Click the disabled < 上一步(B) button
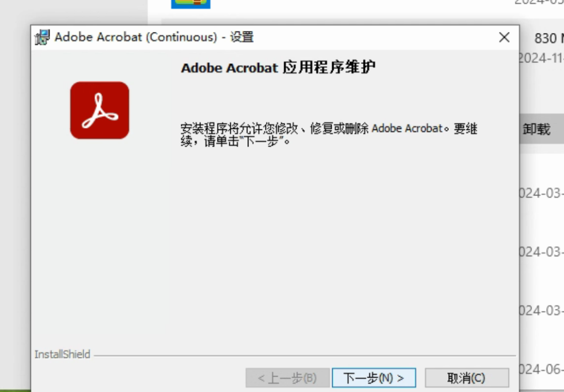 click(x=288, y=378)
